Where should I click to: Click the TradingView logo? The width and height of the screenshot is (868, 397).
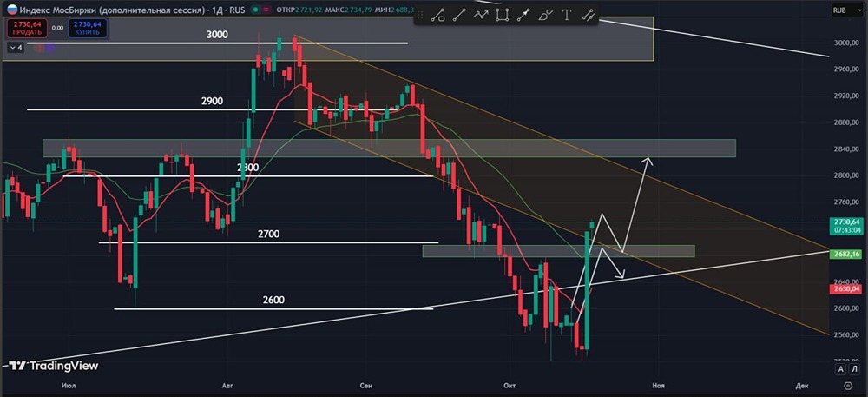click(x=54, y=366)
